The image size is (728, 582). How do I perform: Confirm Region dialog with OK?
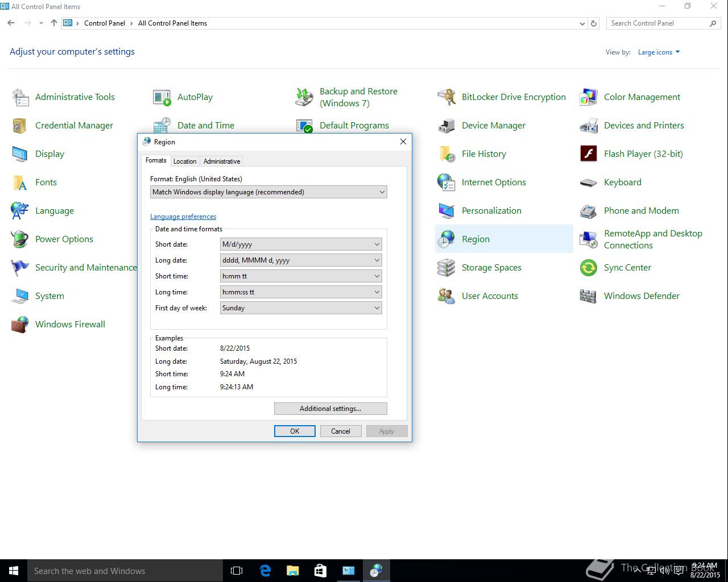click(x=295, y=431)
